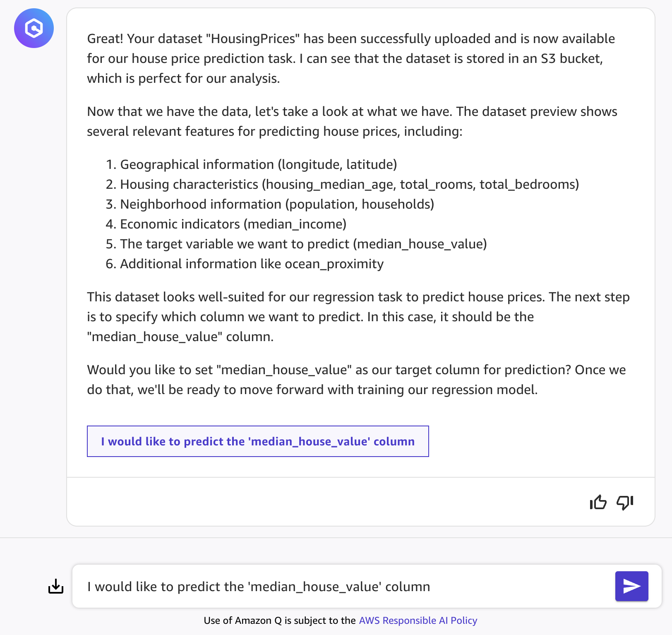This screenshot has width=672, height=635.
Task: Click the "This dataset looks well-suited" paragraph
Action: point(358,317)
